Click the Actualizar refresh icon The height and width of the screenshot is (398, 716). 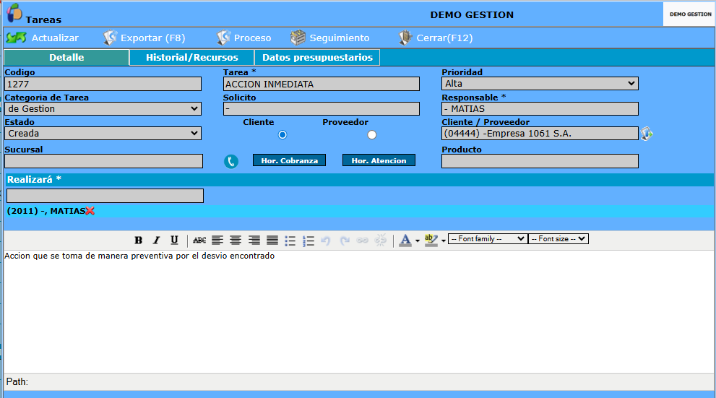pyautogui.click(x=16, y=38)
